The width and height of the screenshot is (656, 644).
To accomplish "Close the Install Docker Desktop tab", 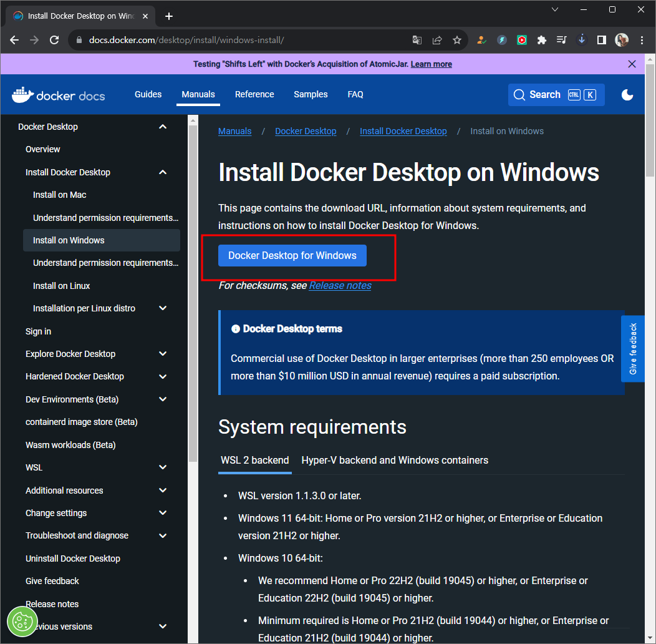I will 145,16.
